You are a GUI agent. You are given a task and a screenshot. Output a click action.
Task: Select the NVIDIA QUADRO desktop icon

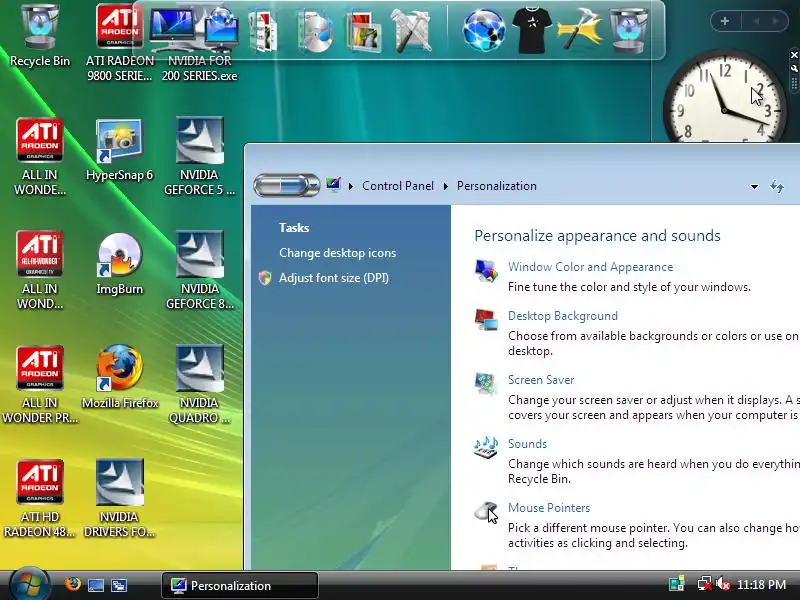(x=199, y=385)
